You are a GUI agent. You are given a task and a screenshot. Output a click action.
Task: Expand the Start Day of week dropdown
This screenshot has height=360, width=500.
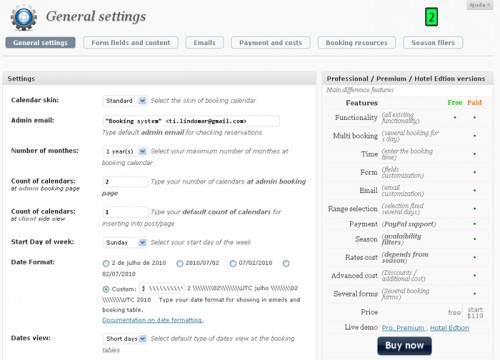pos(125,242)
